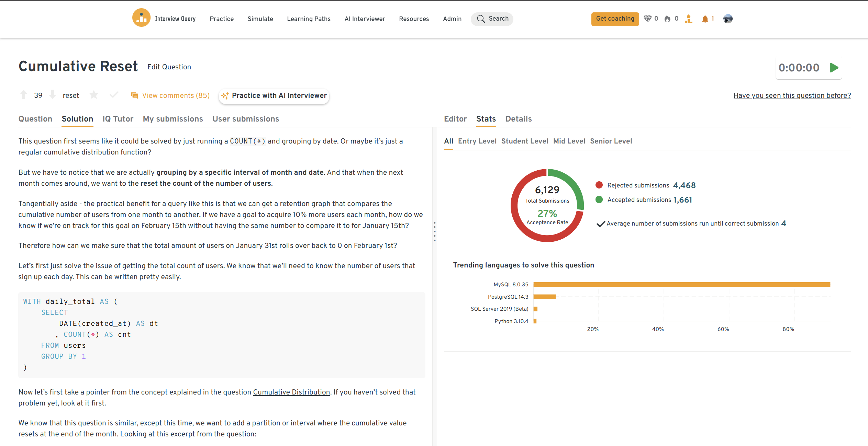This screenshot has height=446, width=868.
Task: Click the Interview Query logo icon
Action: coord(141,18)
